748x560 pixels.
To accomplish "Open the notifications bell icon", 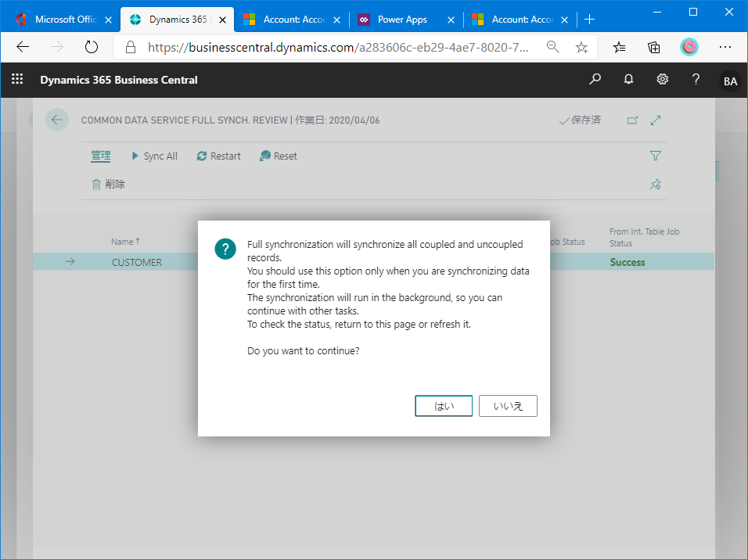I will pyautogui.click(x=629, y=79).
